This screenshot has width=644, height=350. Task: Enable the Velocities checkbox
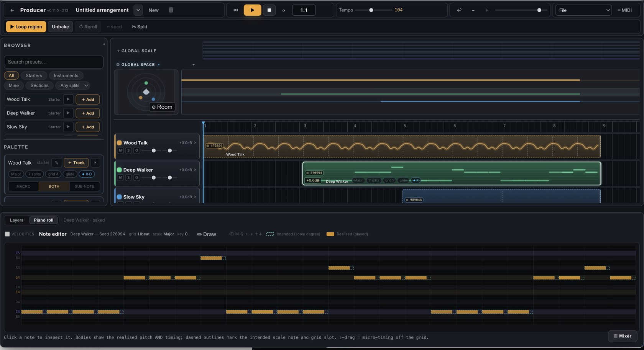pos(7,234)
